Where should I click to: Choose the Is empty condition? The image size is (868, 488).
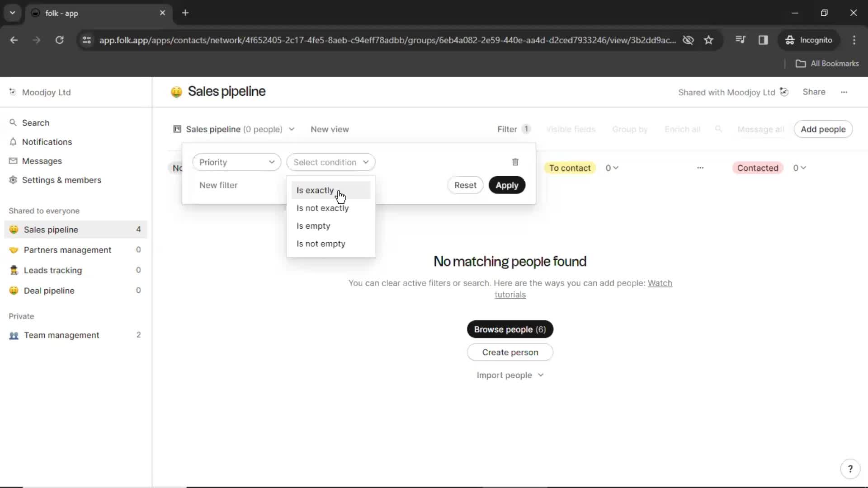[330, 226]
